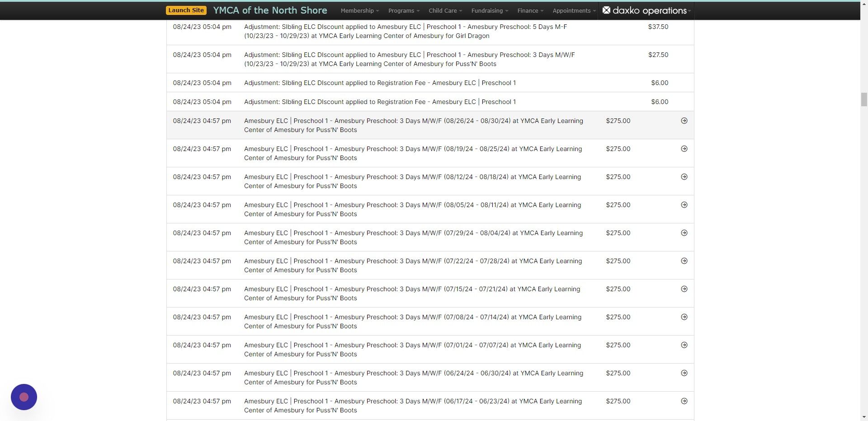Click the vertical scrollbar track
868x421 pixels.
pyautogui.click(x=864, y=226)
